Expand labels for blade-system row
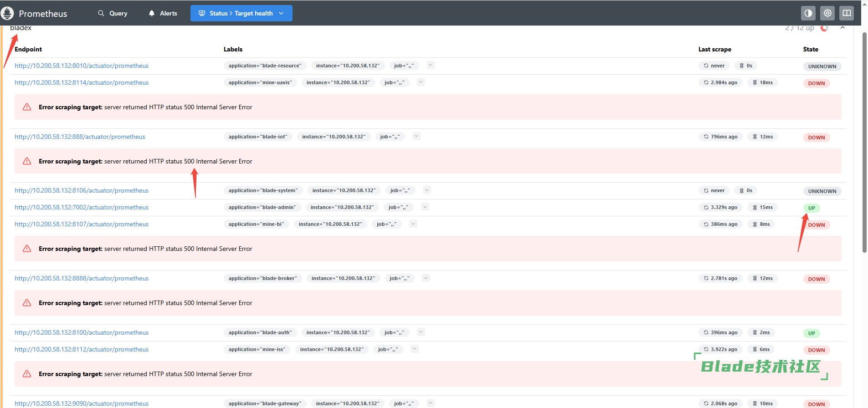Viewport: 868px width, 408px height. [426, 190]
